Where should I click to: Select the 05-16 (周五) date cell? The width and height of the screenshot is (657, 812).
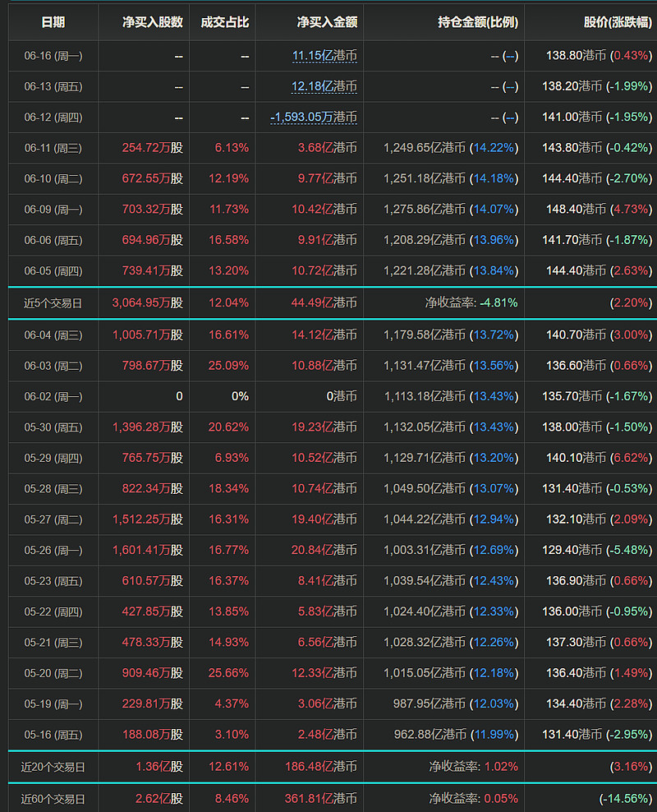tap(53, 734)
